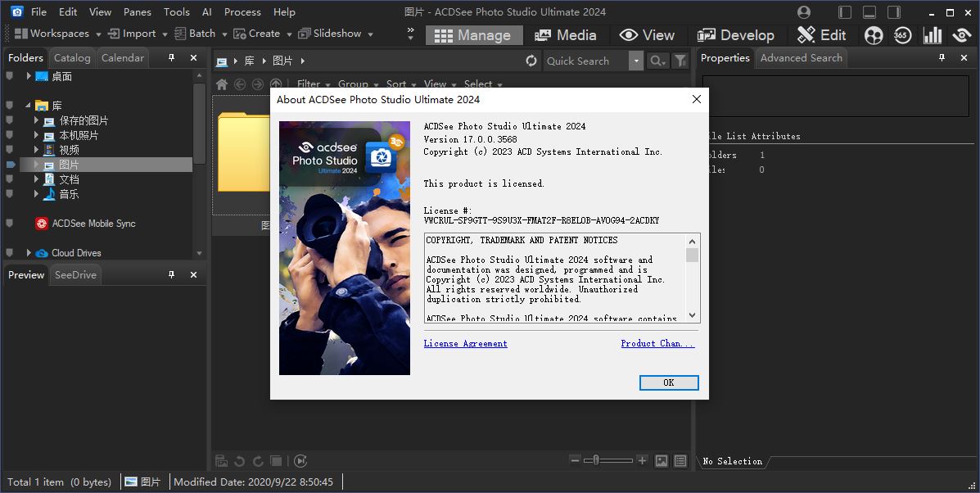Viewport: 980px width, 493px height.
Task: Click the zoom in plus button
Action: point(642,460)
